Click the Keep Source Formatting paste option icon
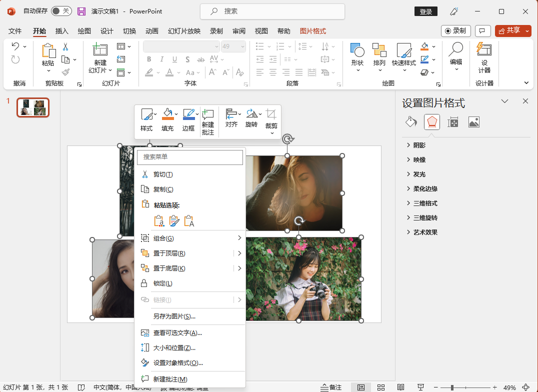The height and width of the screenshot is (392, 538). click(174, 221)
